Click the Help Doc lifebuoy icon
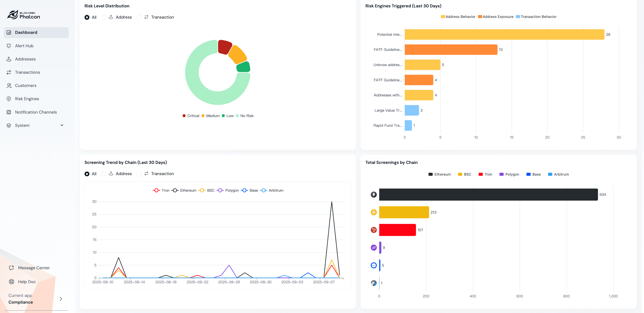This screenshot has height=313, width=644. 12,281
